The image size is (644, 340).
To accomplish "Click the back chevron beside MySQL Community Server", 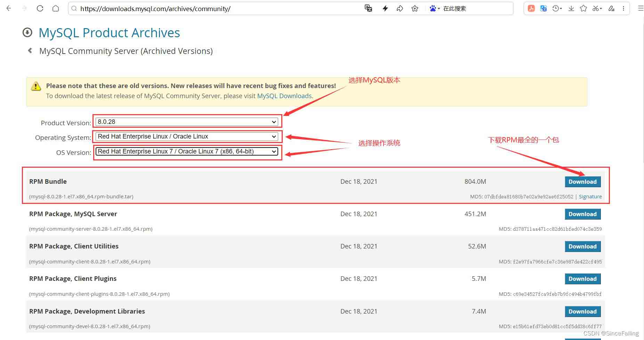I will click(30, 50).
